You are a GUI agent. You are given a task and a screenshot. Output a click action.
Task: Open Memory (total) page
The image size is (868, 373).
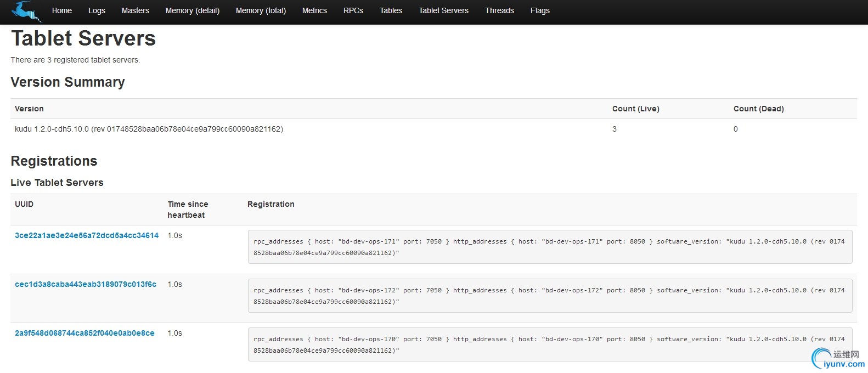[261, 10]
